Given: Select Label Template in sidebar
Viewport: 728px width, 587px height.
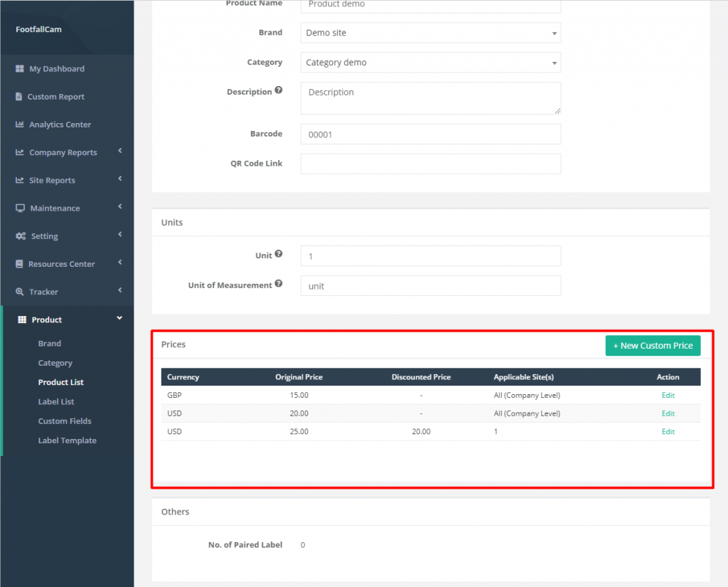Looking at the screenshot, I should pyautogui.click(x=67, y=440).
